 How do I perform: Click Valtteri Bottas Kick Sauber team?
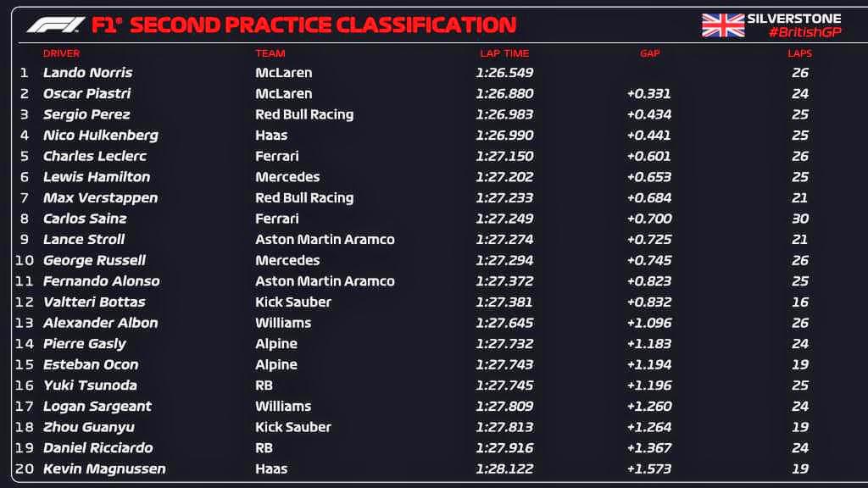pyautogui.click(x=292, y=302)
